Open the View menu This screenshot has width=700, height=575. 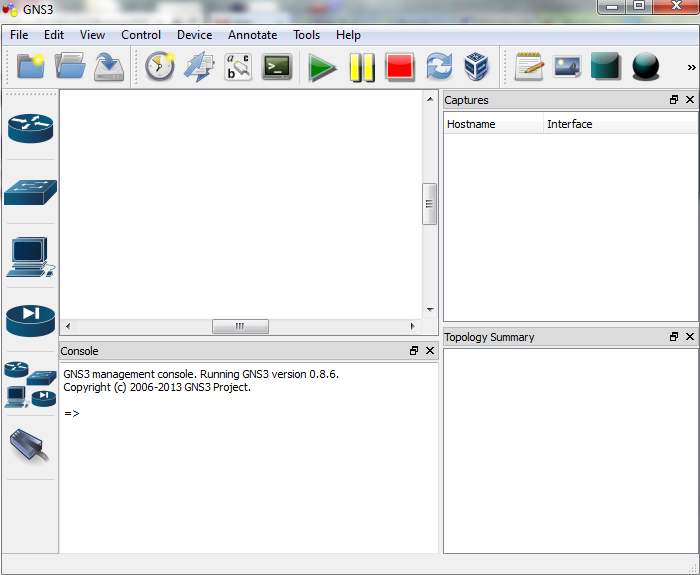pos(92,35)
